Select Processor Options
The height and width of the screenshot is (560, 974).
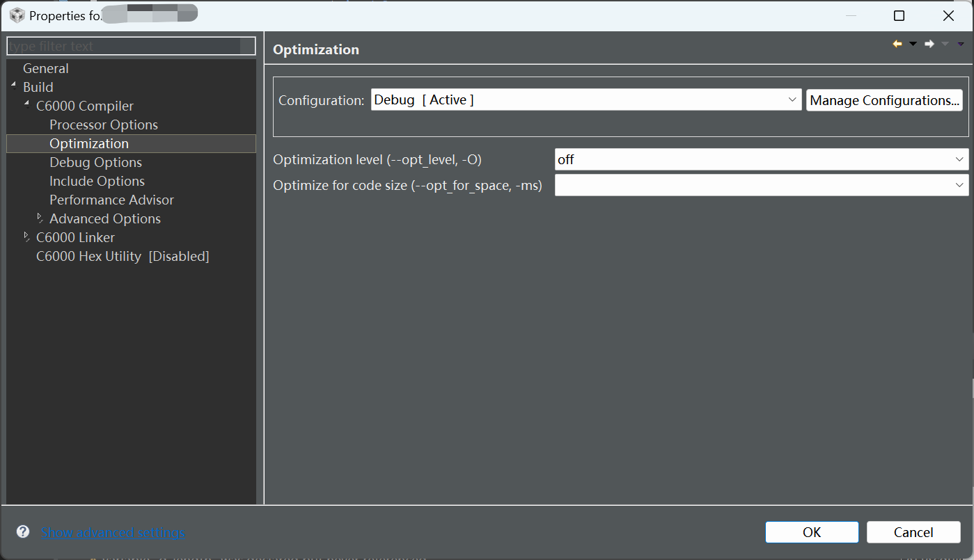[104, 125]
